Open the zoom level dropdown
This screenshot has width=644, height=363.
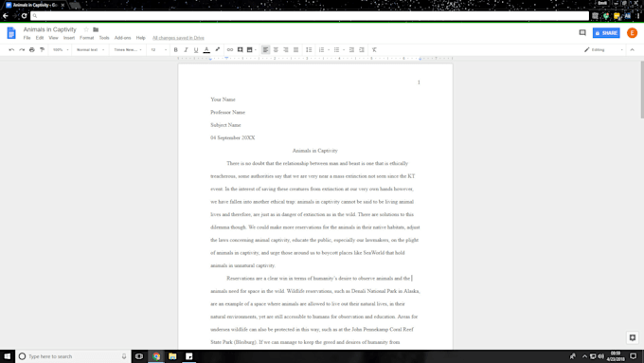click(61, 49)
